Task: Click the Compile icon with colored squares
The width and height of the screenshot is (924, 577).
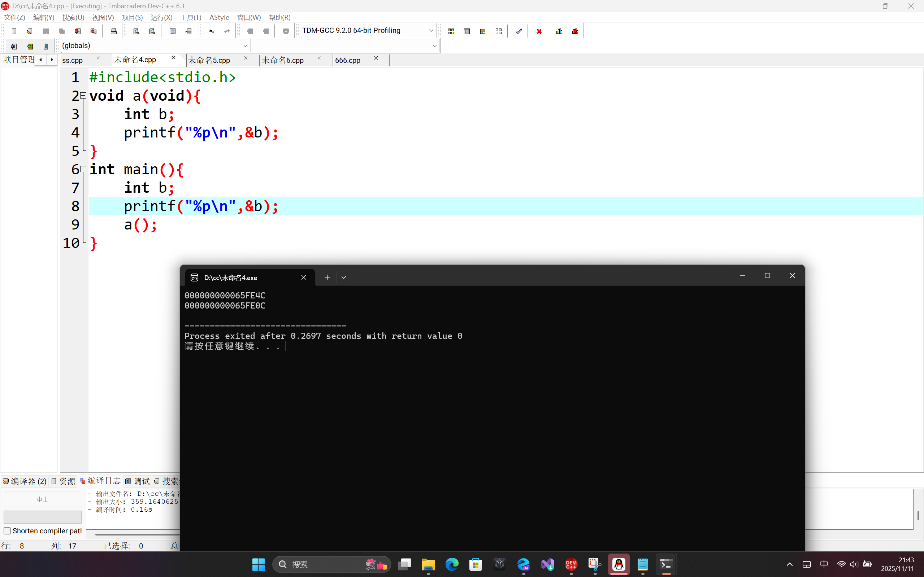Action: (x=451, y=31)
